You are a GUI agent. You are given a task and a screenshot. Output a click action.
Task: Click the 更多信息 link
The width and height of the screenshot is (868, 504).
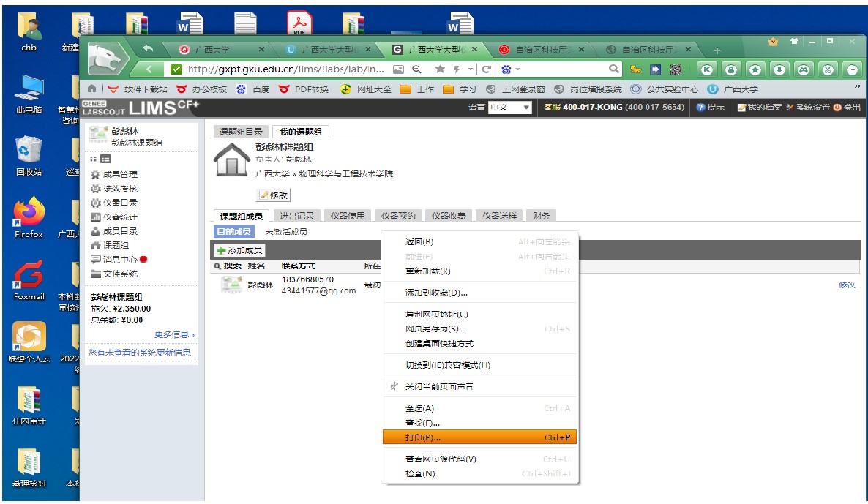pos(174,335)
